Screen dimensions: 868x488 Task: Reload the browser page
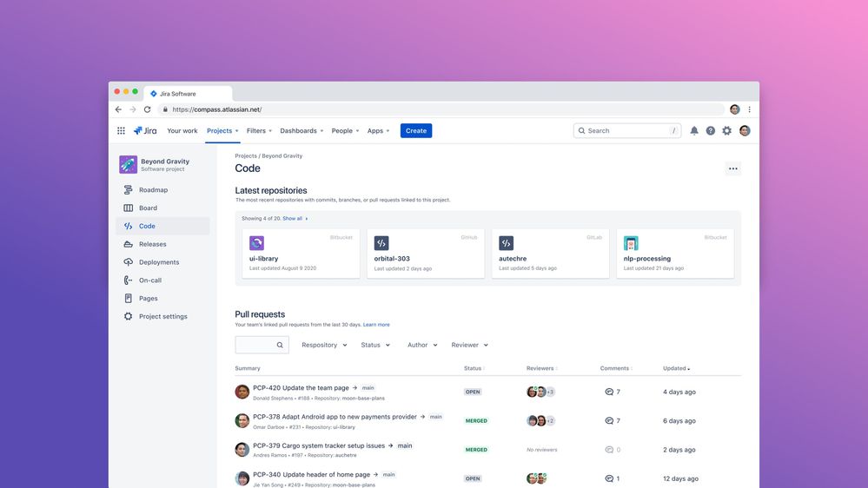(147, 109)
